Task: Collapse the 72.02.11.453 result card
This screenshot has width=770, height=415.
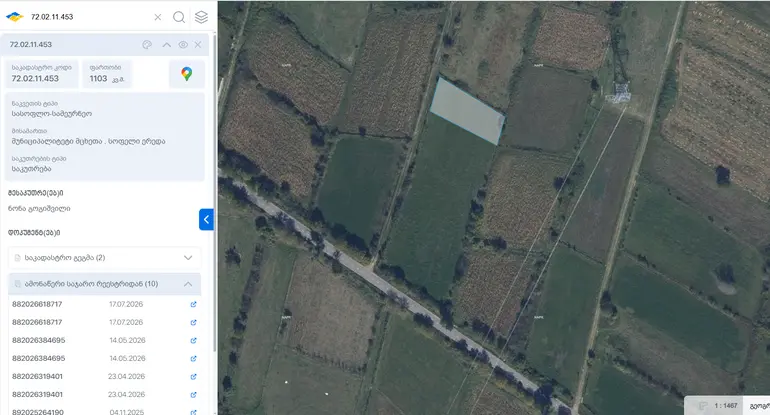Action: (x=166, y=45)
